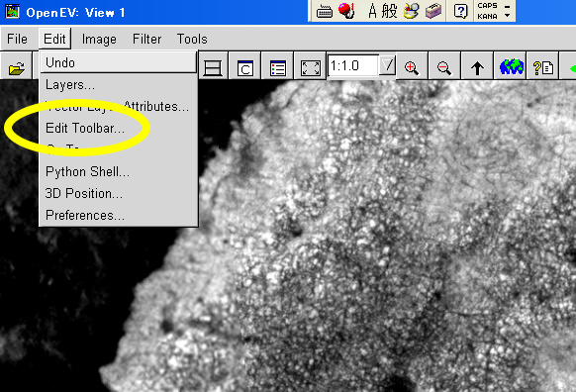
Task: Click the zoom in magnifier icon
Action: coord(412,67)
